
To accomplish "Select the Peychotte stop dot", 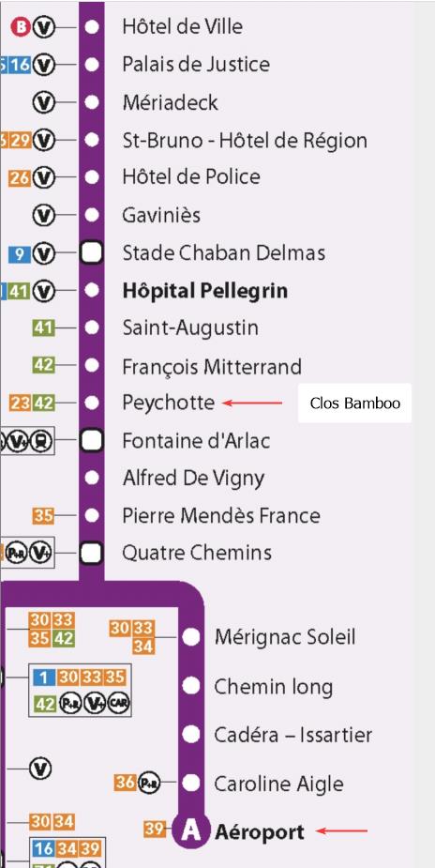I will click(x=92, y=402).
